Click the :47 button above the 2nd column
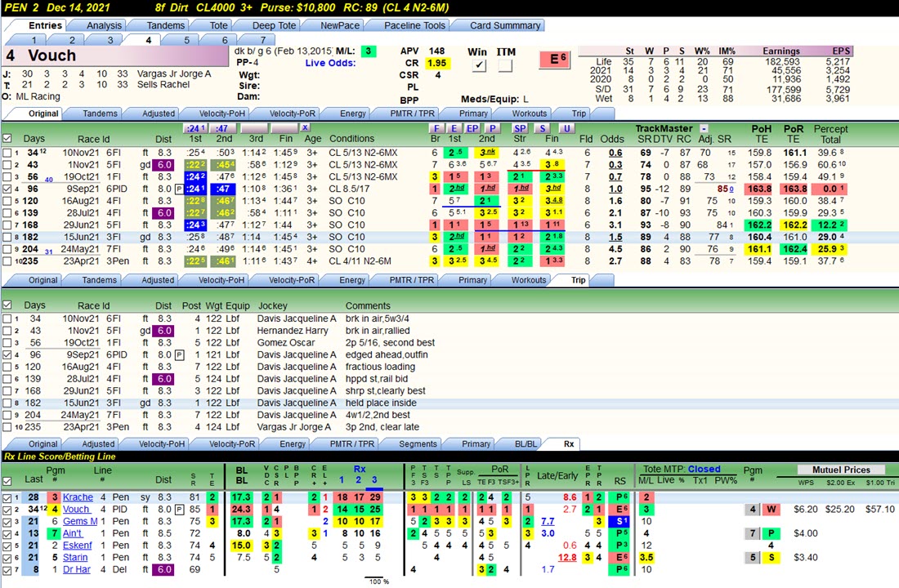Screen dimensions: 899x588 click(222, 128)
